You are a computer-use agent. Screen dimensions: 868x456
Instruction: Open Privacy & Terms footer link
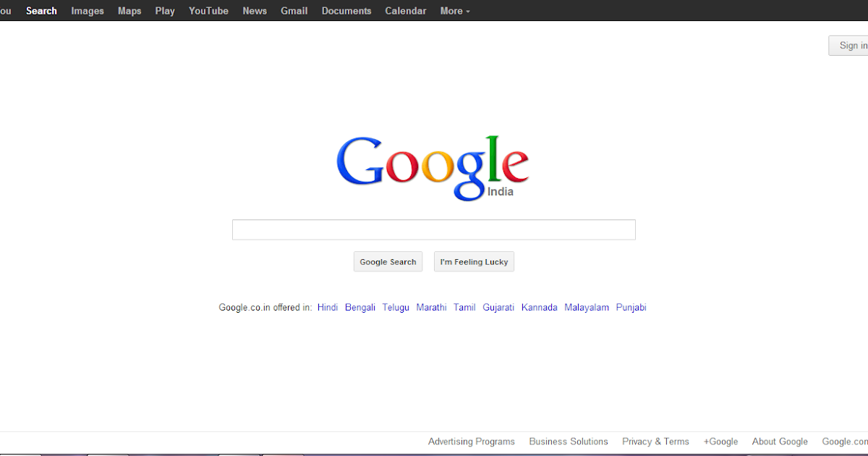click(655, 442)
